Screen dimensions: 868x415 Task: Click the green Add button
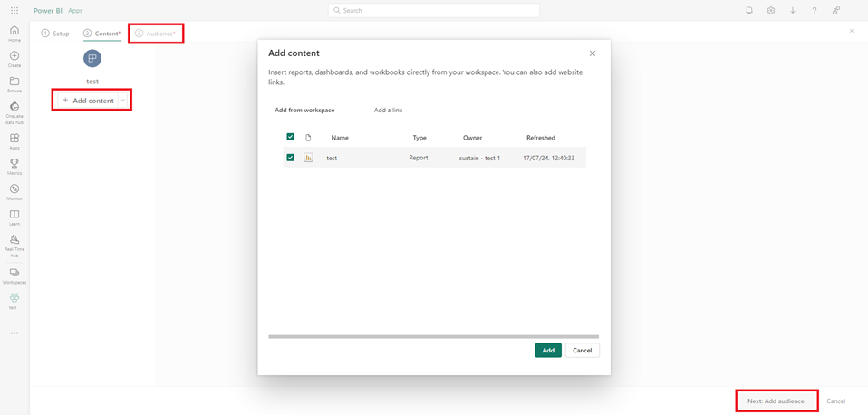[548, 351]
